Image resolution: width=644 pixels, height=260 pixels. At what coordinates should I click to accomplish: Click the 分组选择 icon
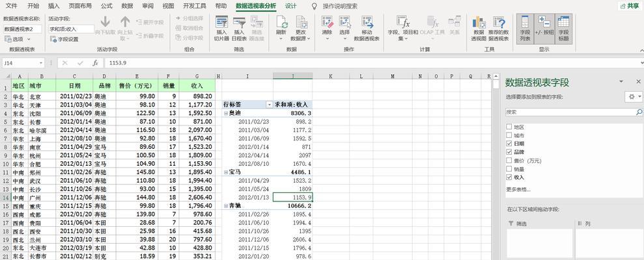point(178,18)
